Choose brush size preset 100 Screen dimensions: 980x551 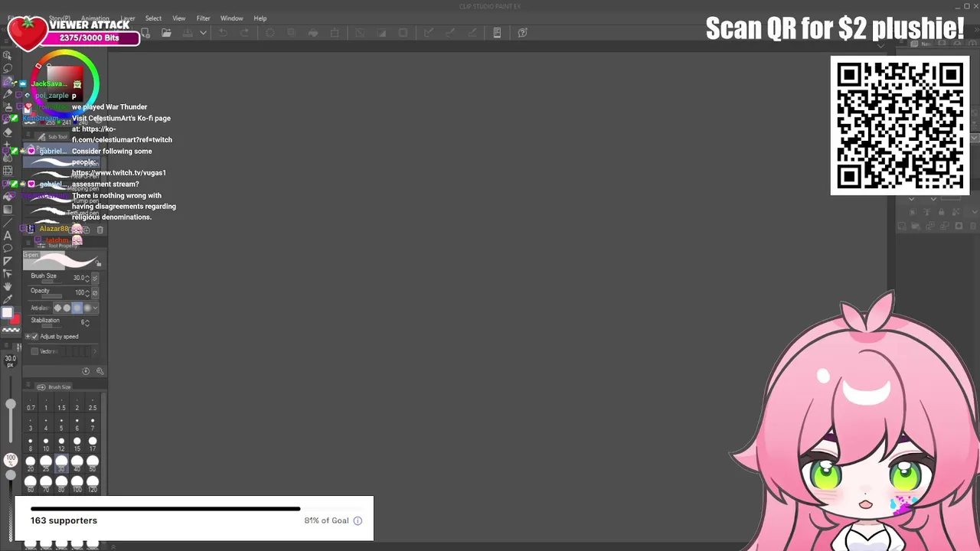coord(77,484)
